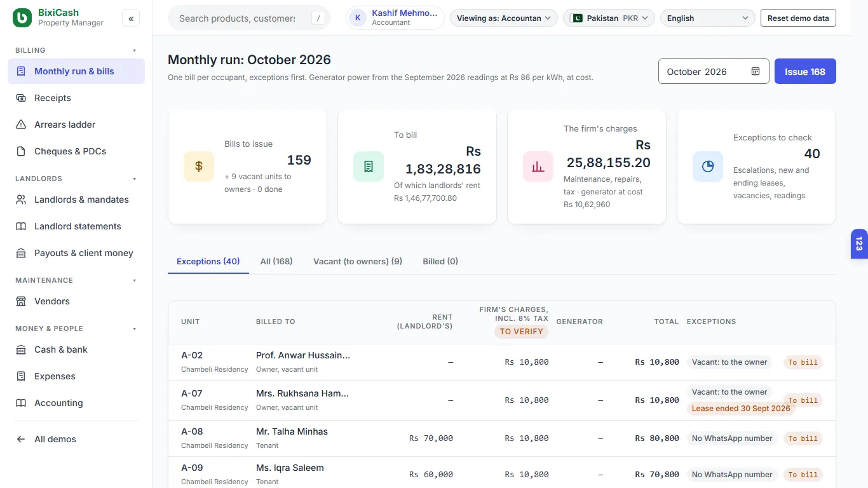Open the calendar picker icon for October 2026
This screenshot has height=488, width=868.
coord(756,72)
